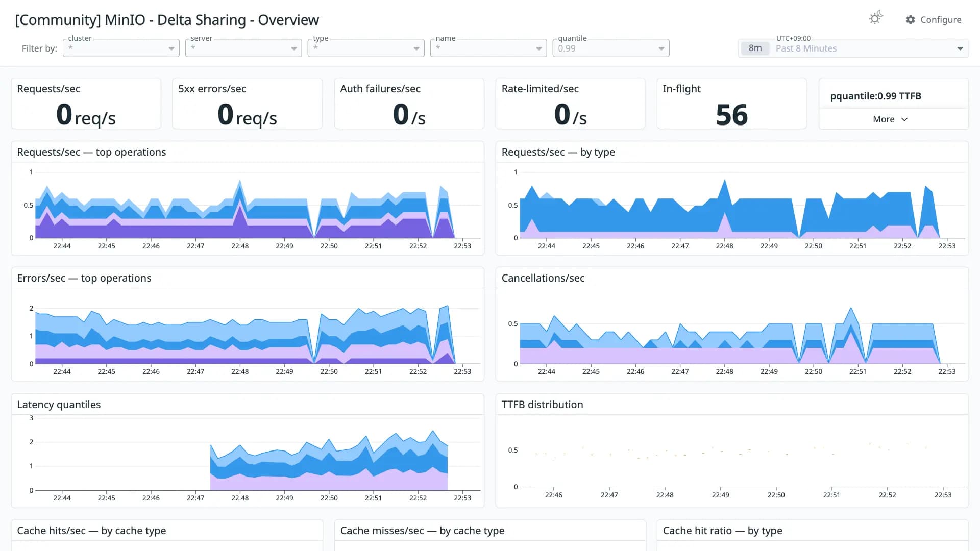Click the Configure button label

[941, 20]
